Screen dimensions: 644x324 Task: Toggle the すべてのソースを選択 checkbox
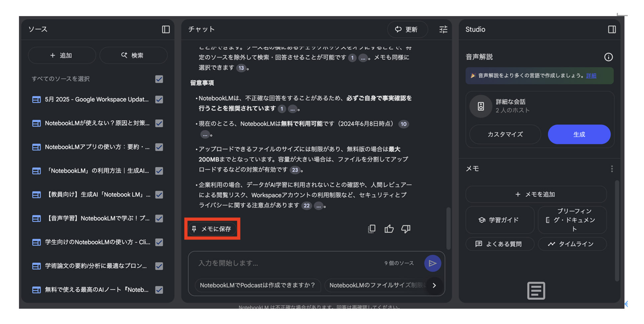tap(159, 79)
